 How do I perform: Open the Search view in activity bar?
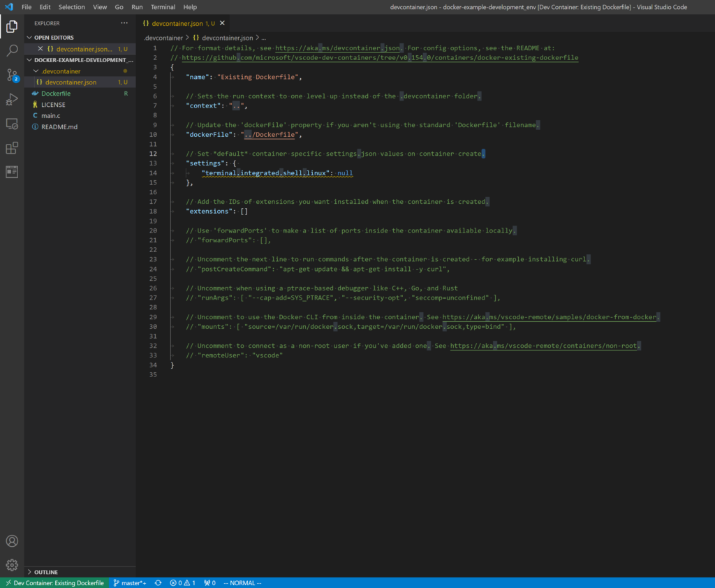12,50
